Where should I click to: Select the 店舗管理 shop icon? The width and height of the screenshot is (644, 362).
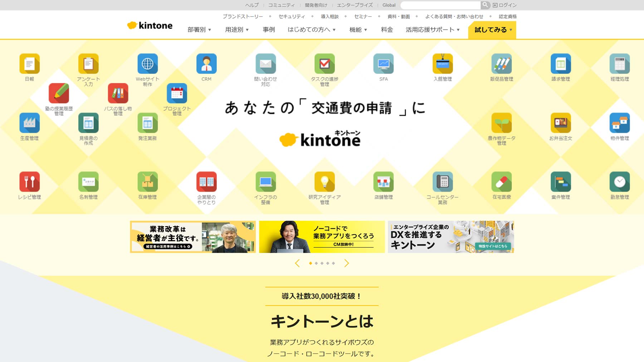pyautogui.click(x=384, y=182)
